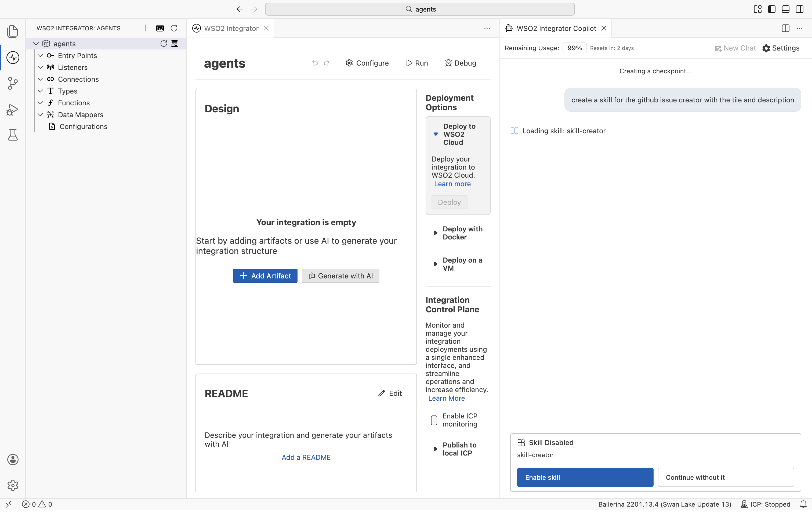Open Learn more link for WSO2 Cloud
Viewport: 812px width, 516px height.
(x=452, y=184)
